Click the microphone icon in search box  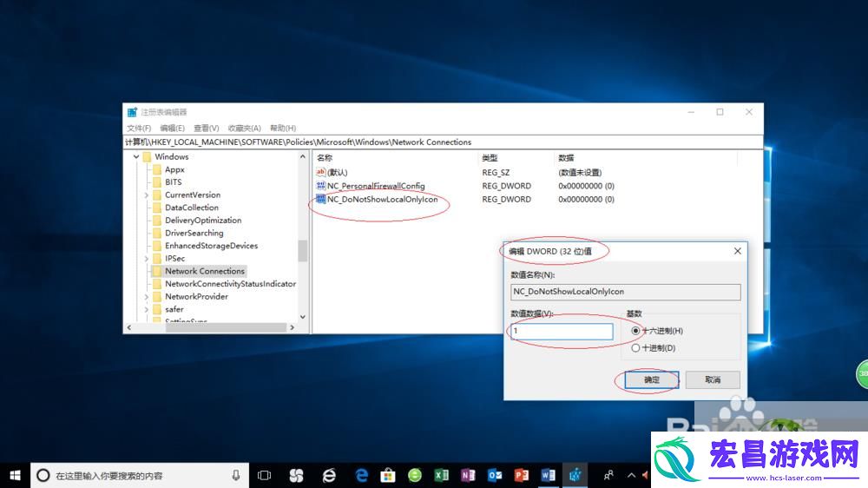(236, 475)
